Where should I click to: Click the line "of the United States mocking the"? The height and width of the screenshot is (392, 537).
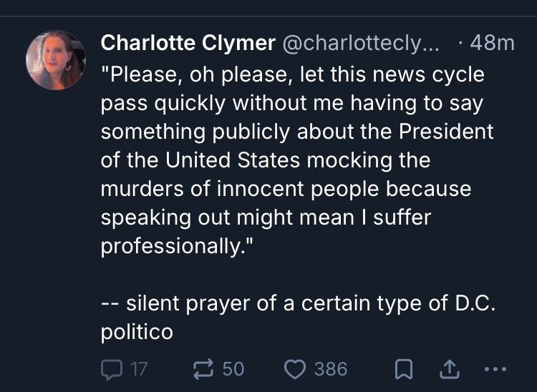pos(266,160)
